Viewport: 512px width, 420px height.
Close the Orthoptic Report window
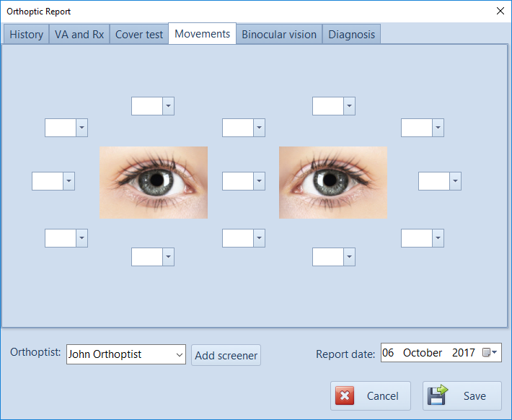(x=500, y=11)
